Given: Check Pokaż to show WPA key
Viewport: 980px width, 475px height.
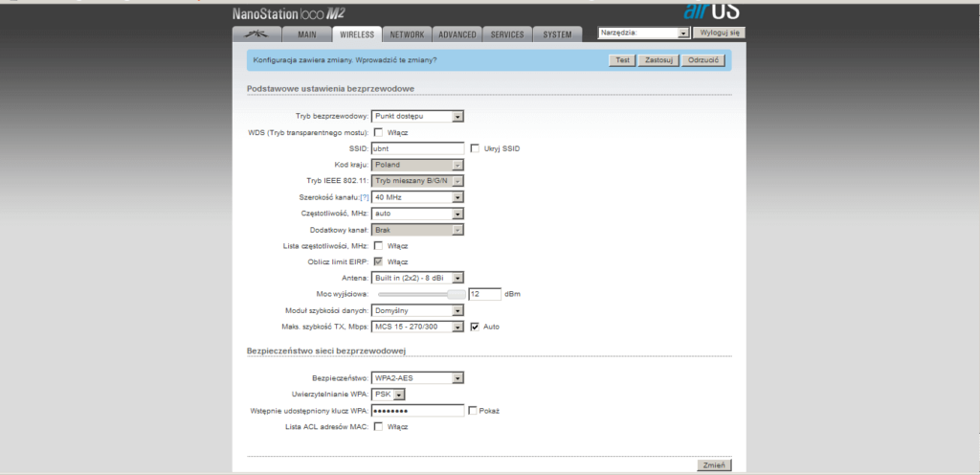Looking at the screenshot, I should point(474,411).
